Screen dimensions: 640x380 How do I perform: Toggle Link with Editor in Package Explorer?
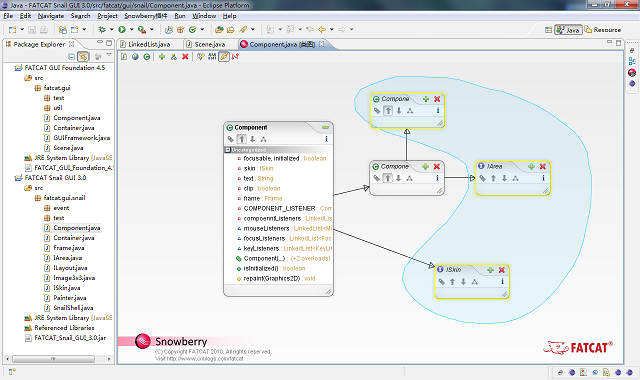coord(83,56)
